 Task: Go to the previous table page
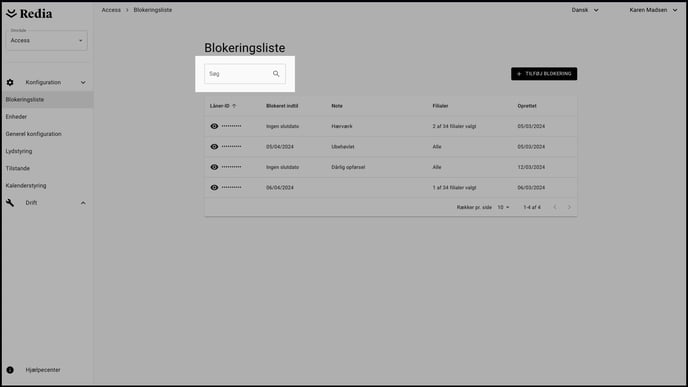(x=555, y=207)
